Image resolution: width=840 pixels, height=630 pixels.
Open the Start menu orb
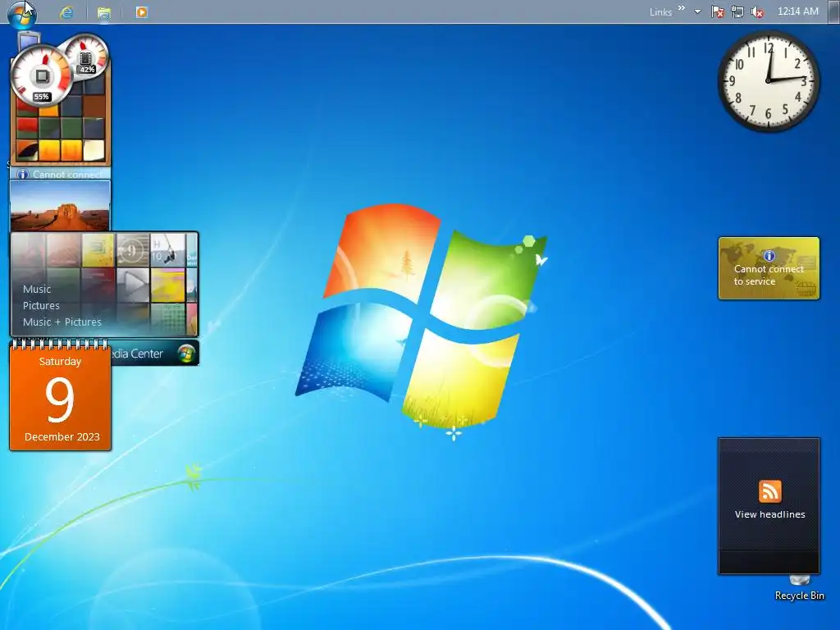(x=22, y=13)
